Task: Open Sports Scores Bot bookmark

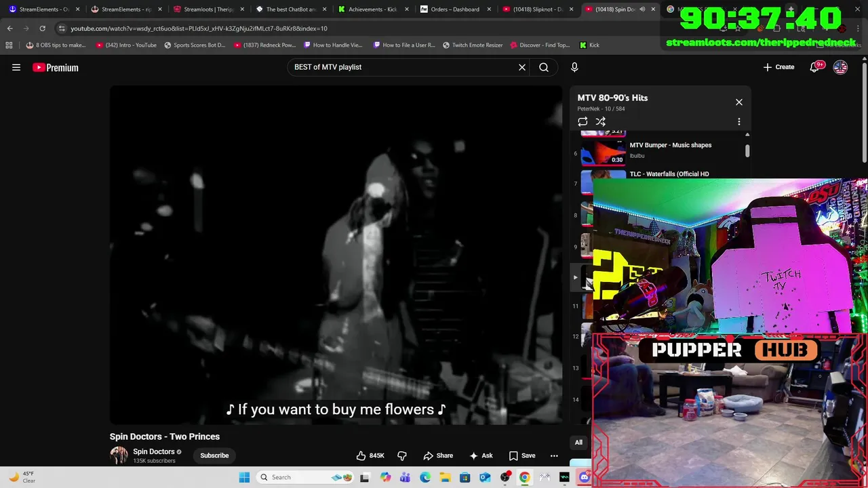Action: [195, 45]
